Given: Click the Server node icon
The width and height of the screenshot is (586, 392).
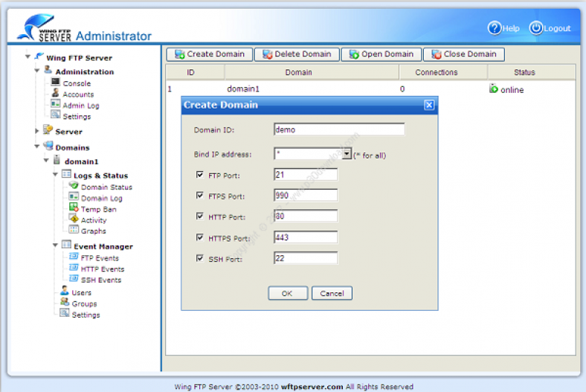Looking at the screenshot, I should tap(48, 129).
